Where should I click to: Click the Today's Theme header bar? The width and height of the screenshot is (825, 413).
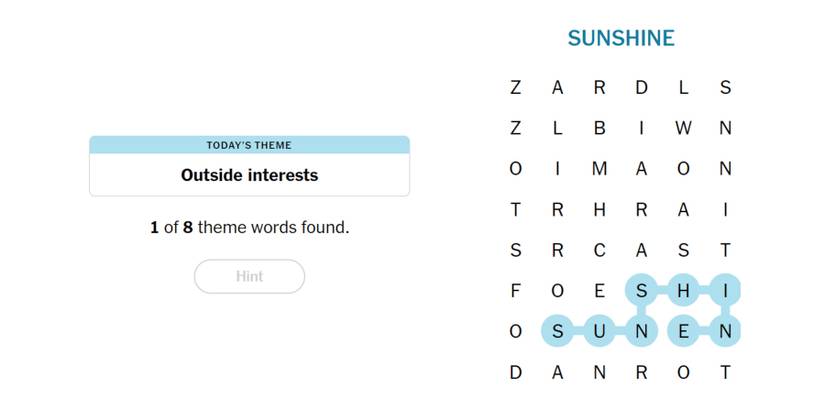click(249, 145)
